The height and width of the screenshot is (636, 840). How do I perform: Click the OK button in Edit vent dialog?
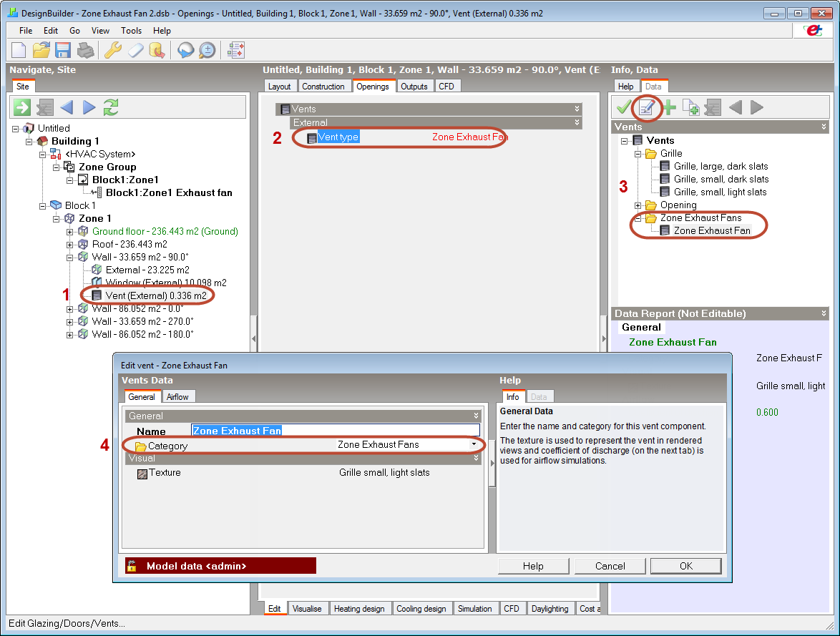point(685,566)
